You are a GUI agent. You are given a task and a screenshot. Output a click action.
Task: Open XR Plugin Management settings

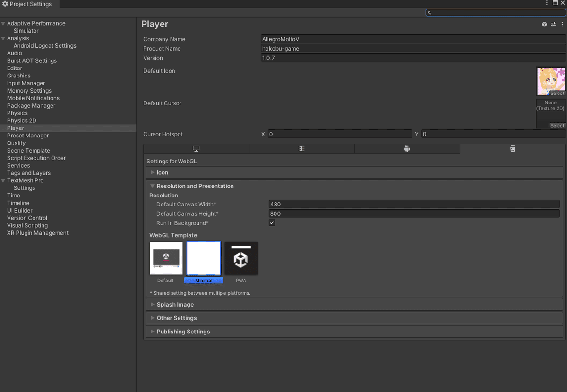coord(38,233)
